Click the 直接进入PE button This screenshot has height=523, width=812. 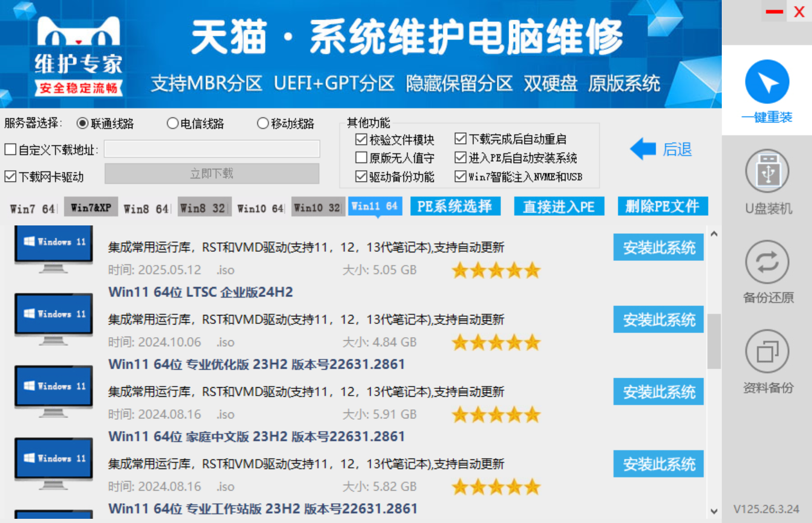tap(559, 206)
